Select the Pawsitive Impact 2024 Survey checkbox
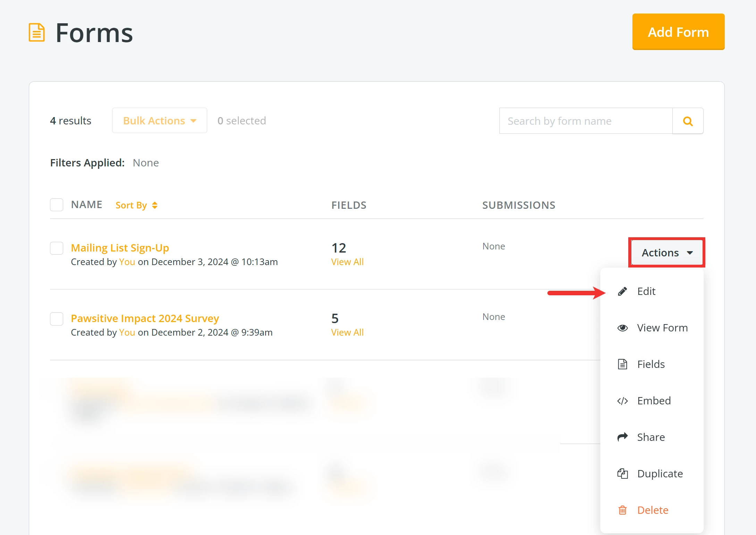756x535 pixels. pos(57,319)
